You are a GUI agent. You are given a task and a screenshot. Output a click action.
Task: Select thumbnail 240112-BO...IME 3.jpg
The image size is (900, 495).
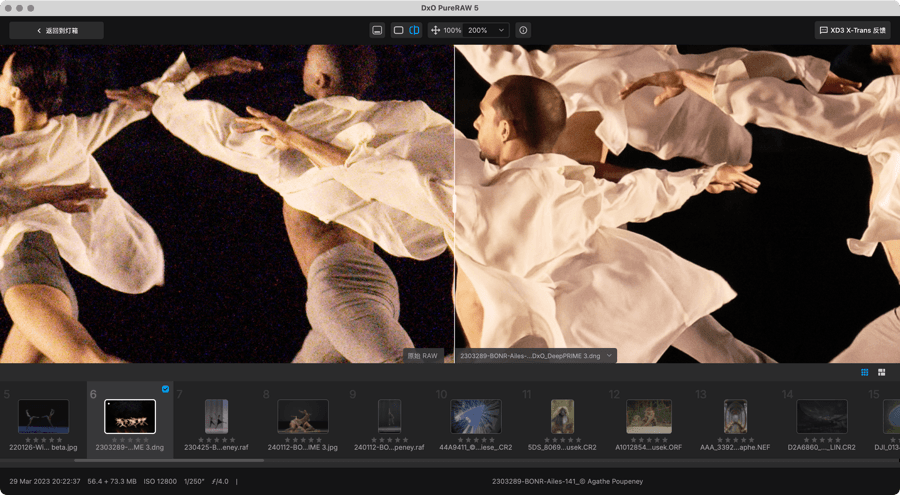pos(303,416)
